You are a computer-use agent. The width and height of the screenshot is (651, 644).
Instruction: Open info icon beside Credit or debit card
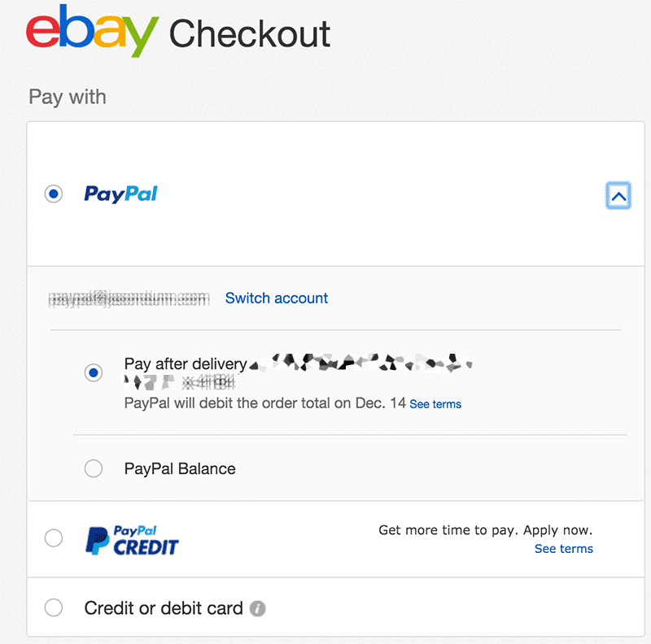pyautogui.click(x=257, y=608)
